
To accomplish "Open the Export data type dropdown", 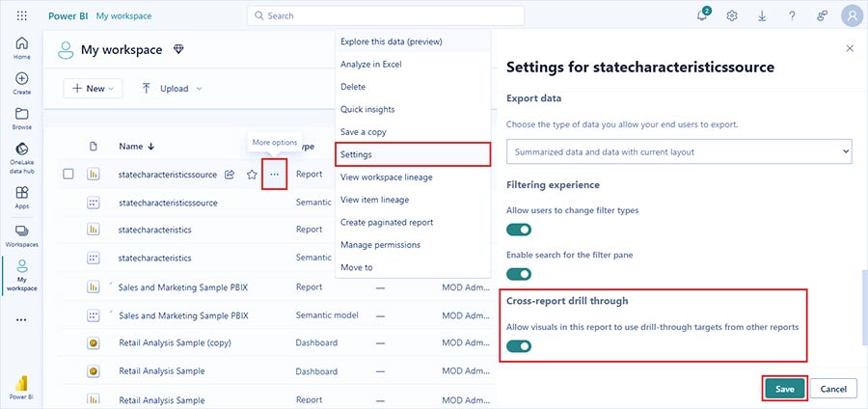I will pyautogui.click(x=679, y=151).
